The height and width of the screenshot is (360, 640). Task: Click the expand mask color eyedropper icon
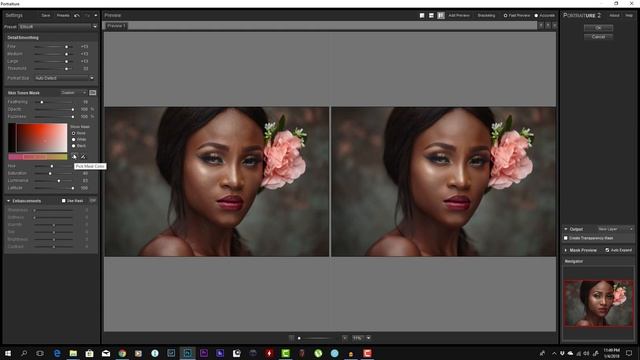click(x=83, y=156)
